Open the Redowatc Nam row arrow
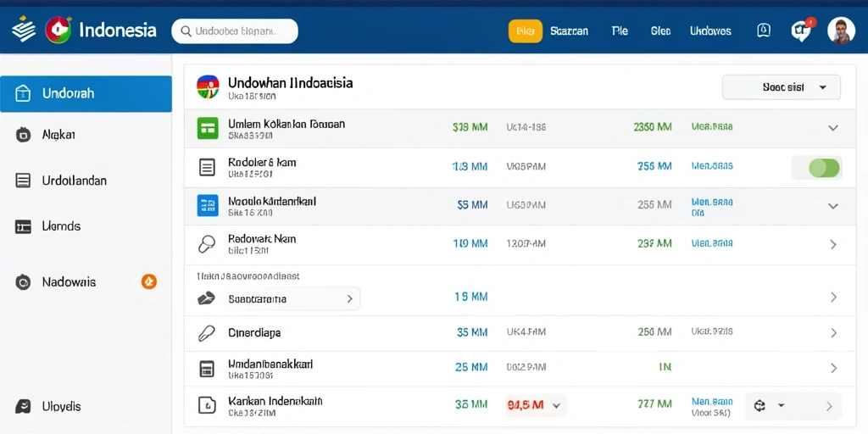 click(x=833, y=244)
